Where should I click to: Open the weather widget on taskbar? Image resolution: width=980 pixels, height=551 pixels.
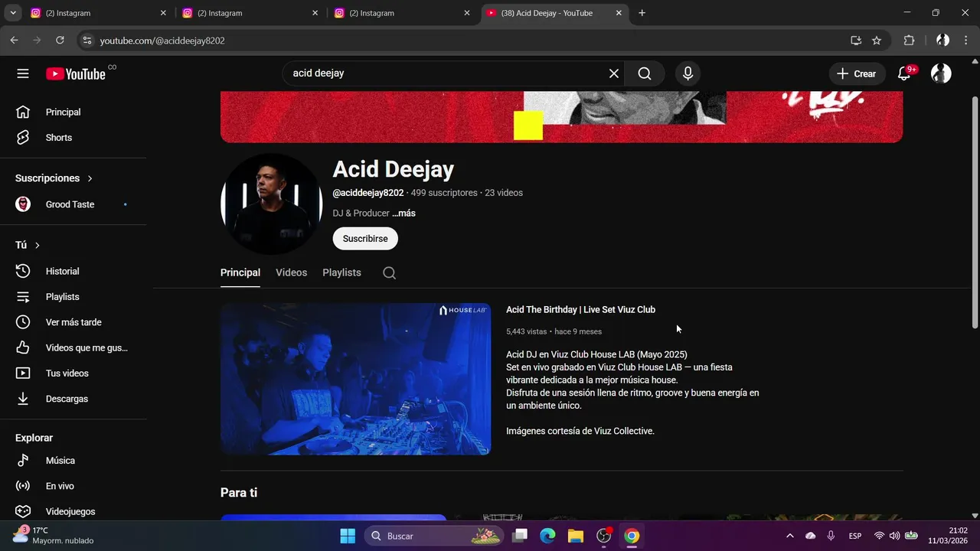click(54, 535)
